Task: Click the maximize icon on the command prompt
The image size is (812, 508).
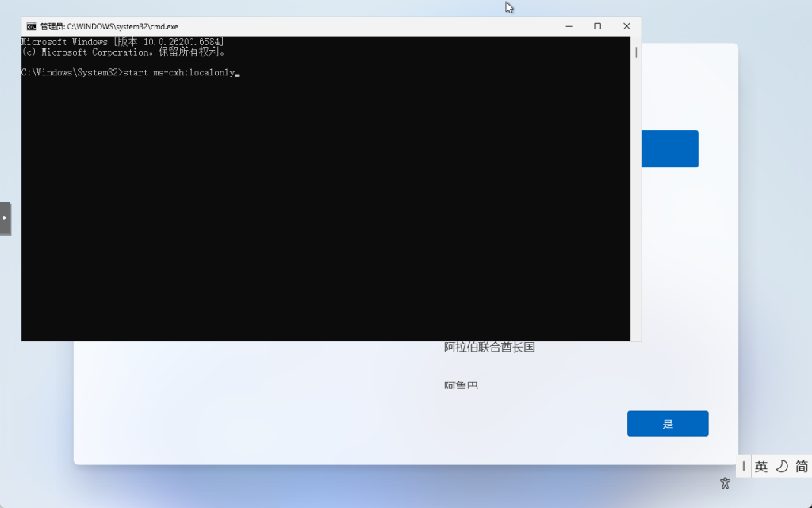Action: [x=597, y=26]
